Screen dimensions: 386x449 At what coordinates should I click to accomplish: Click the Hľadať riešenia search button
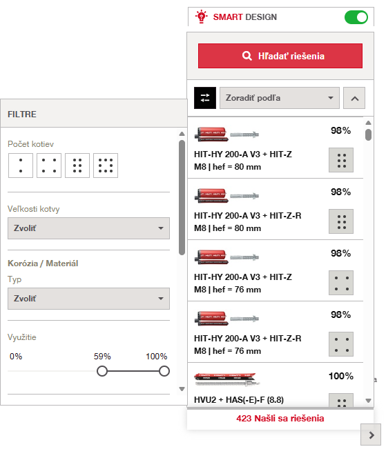click(280, 56)
